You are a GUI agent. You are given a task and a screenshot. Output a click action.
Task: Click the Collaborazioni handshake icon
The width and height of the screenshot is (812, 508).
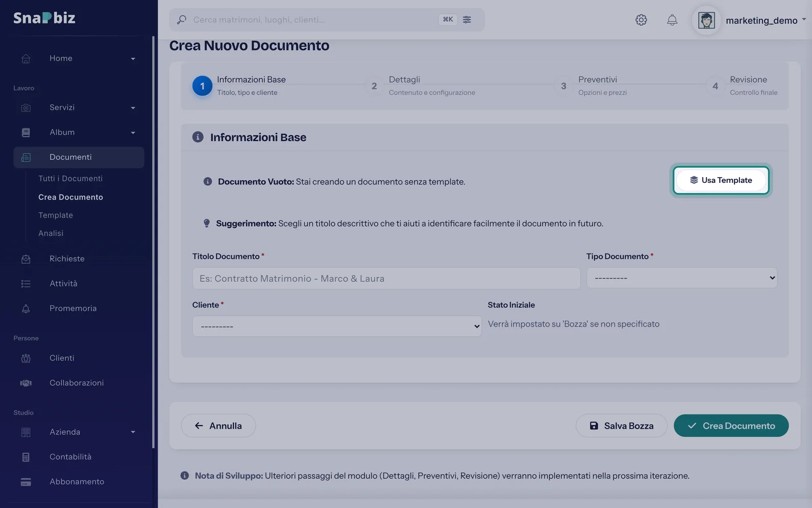[x=26, y=383]
